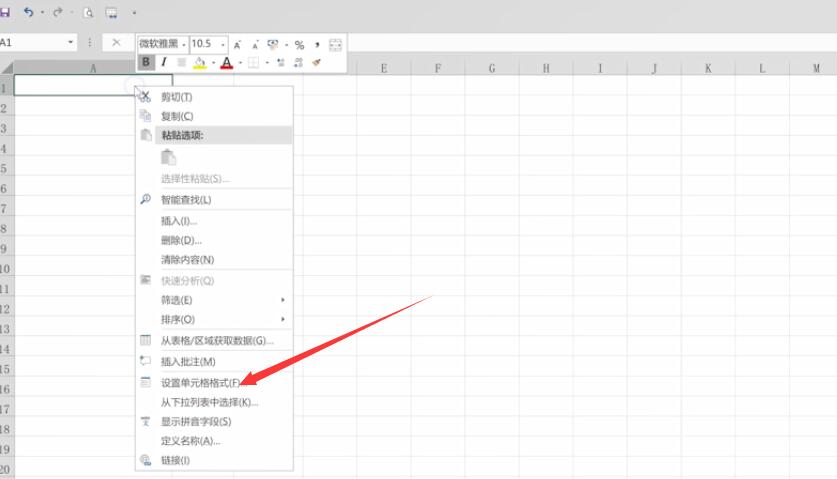This screenshot has height=479, width=837.
Task: Expand the borders dropdown arrow
Action: pyautogui.click(x=267, y=63)
